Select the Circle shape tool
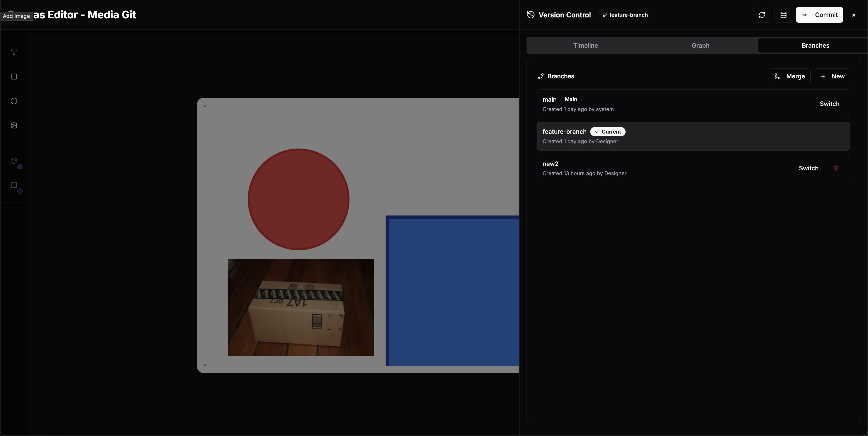Viewport: 868px width, 436px height. coord(14,101)
